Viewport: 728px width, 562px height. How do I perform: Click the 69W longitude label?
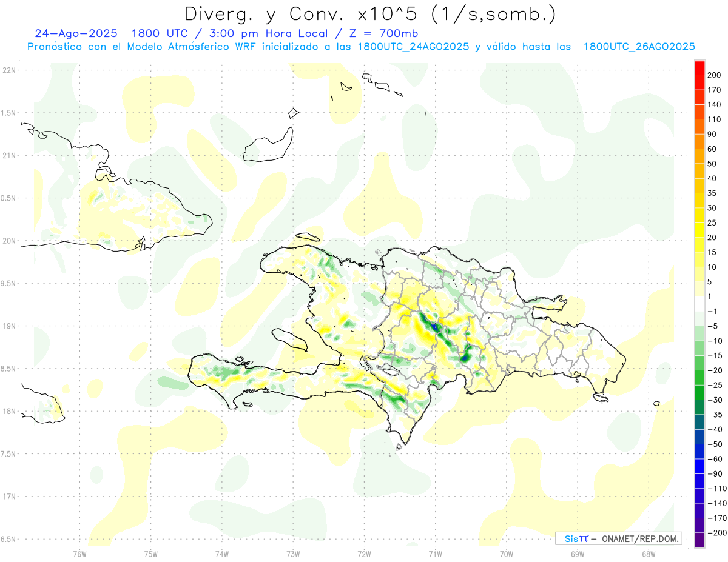tap(577, 554)
